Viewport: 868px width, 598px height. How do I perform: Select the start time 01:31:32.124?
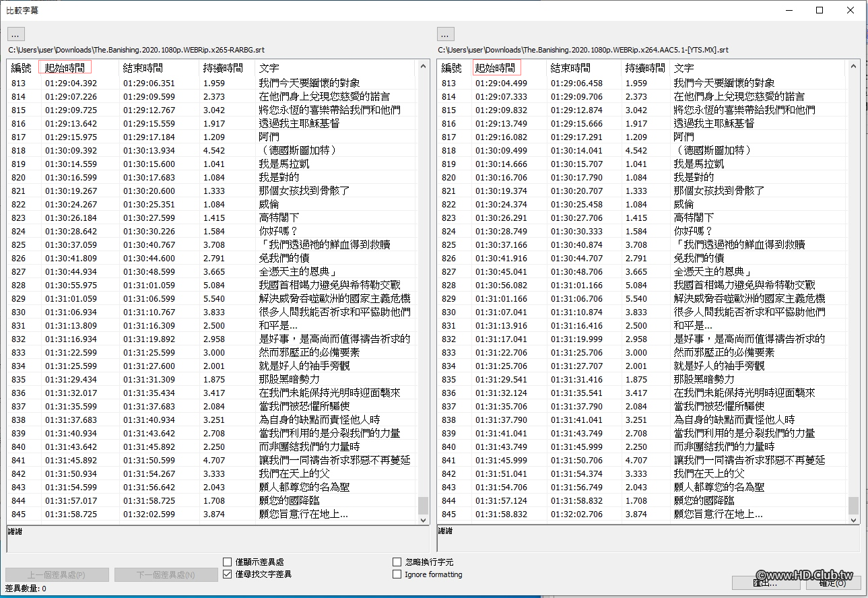pyautogui.click(x=502, y=393)
